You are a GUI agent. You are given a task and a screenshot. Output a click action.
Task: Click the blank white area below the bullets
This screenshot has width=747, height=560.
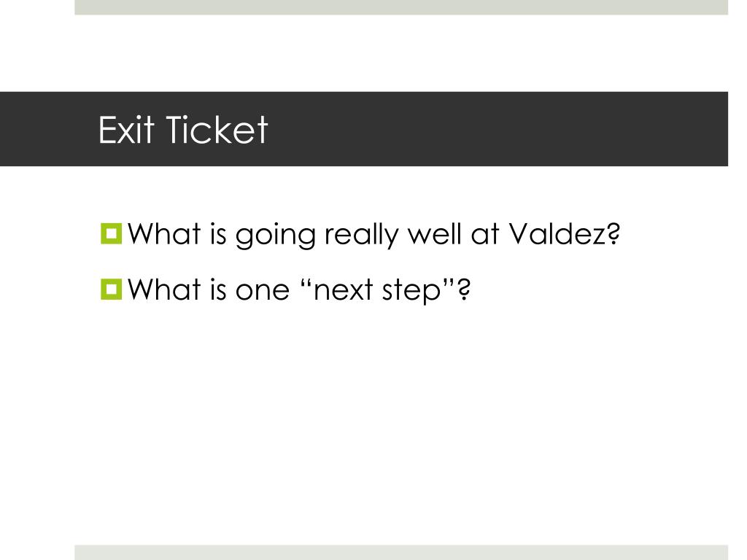[x=401, y=423]
